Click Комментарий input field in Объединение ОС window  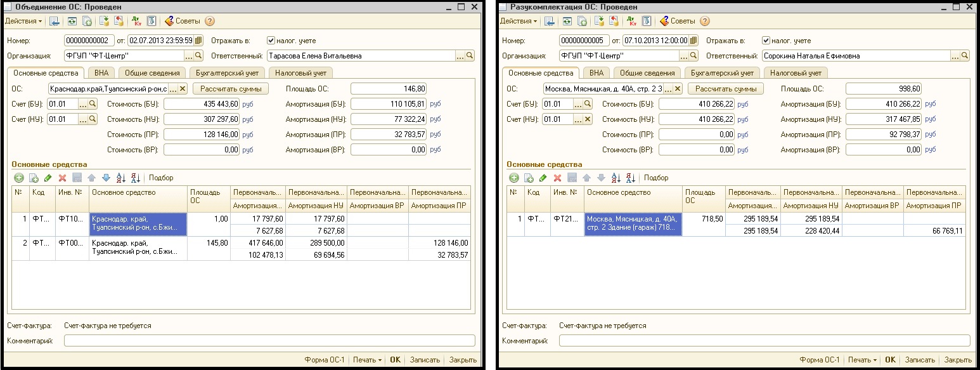(x=269, y=341)
